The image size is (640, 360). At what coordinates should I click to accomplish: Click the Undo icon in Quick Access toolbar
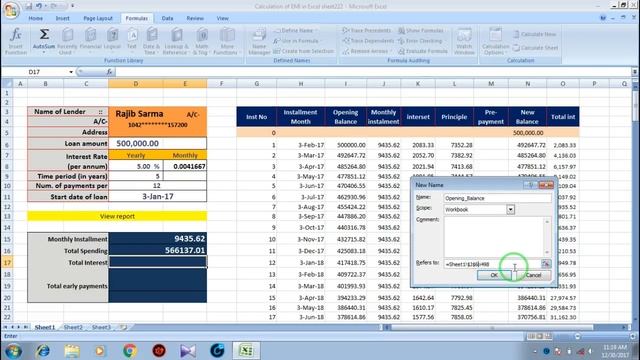(x=39, y=6)
